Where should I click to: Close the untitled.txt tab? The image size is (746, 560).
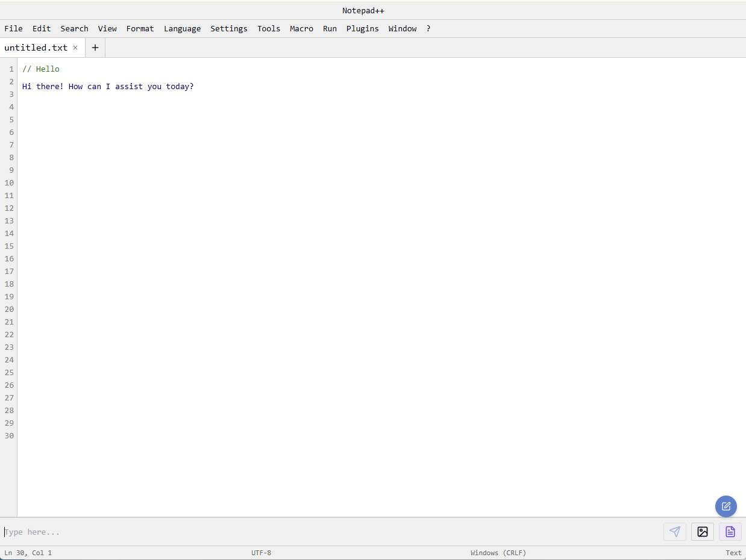(75, 48)
